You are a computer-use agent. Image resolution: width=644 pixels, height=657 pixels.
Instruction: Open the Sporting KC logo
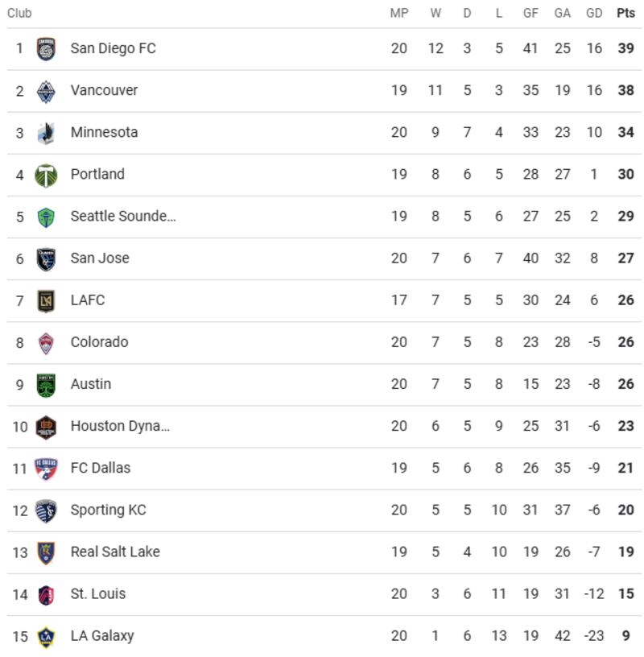pyautogui.click(x=46, y=510)
